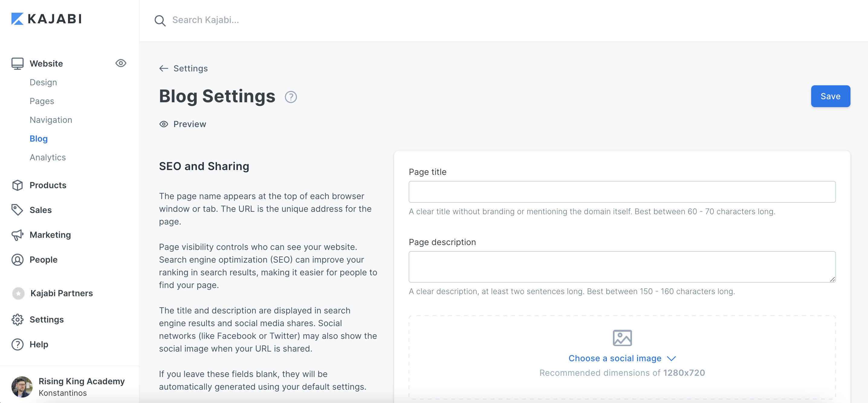Click the Help question mark icon
Viewport: 868px width, 403px height.
(18, 344)
